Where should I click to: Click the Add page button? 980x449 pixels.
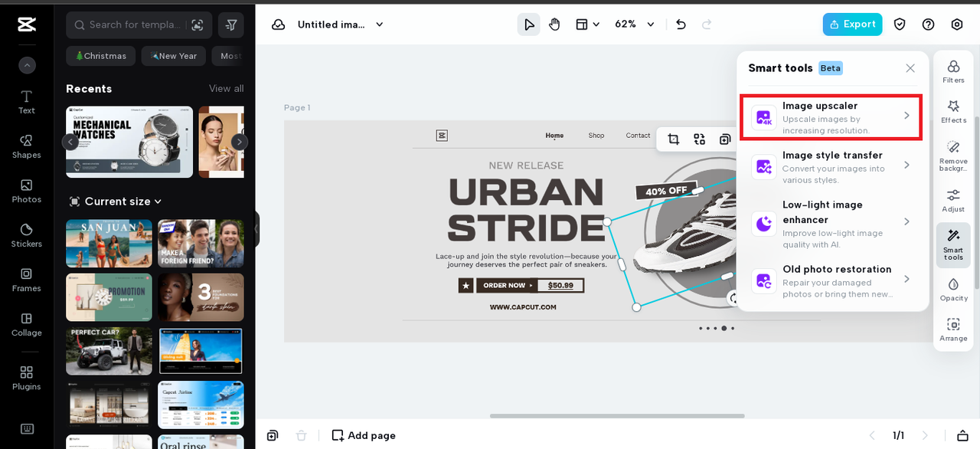(364, 435)
